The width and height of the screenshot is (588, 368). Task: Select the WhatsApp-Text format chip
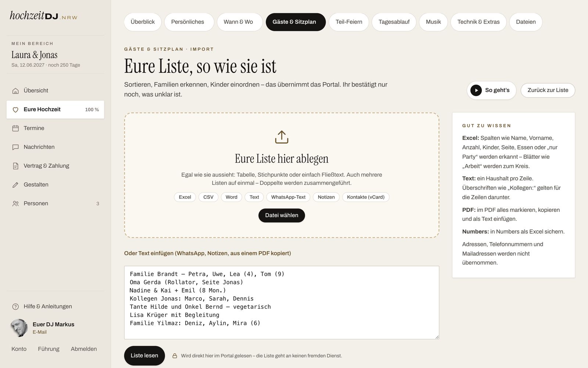click(x=288, y=197)
